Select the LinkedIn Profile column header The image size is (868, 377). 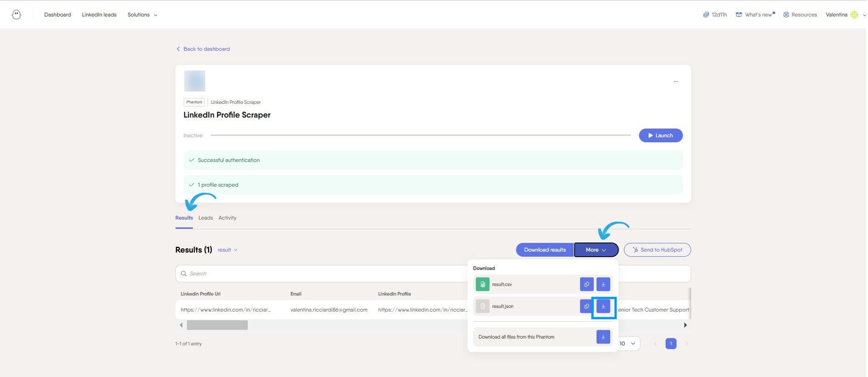394,294
